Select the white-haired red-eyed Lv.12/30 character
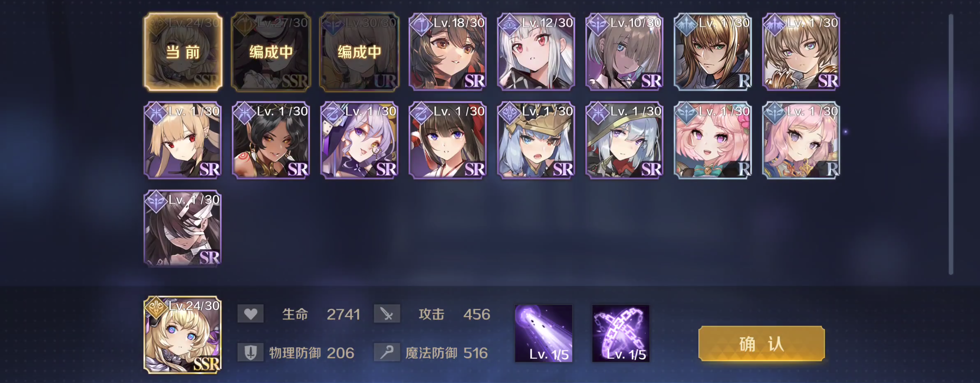The width and height of the screenshot is (980, 383). [536, 52]
